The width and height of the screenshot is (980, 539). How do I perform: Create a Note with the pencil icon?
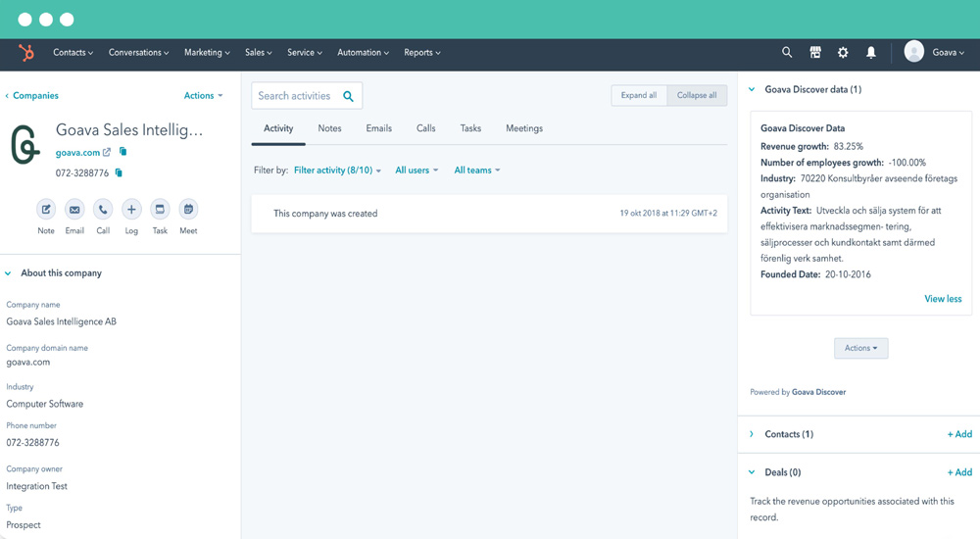pos(46,210)
